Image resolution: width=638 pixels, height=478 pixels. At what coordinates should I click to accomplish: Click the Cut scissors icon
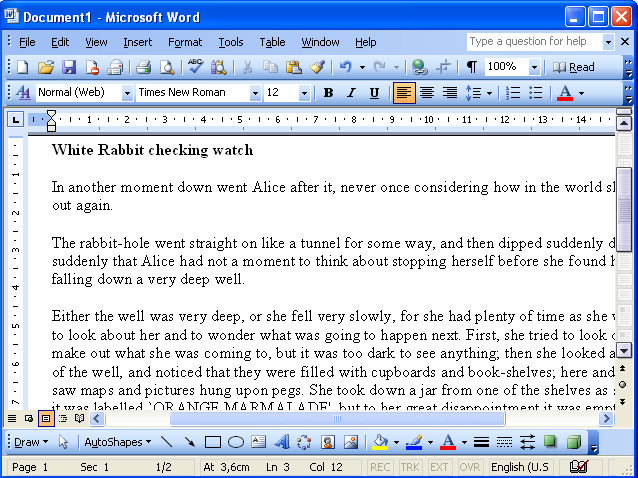(x=247, y=67)
